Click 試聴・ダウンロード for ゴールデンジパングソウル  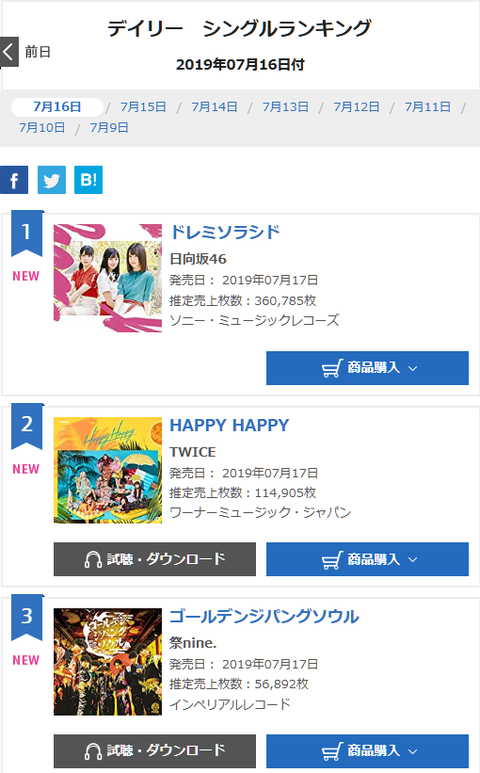click(155, 751)
